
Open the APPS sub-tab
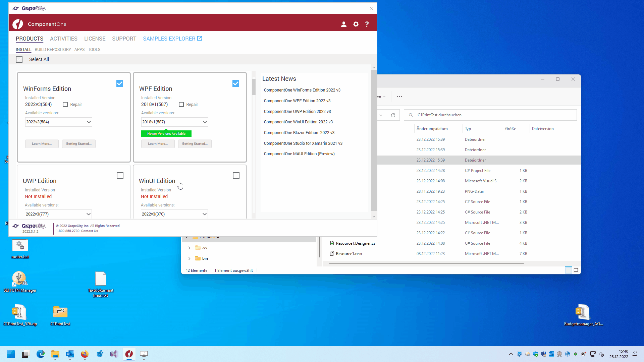[x=79, y=50]
